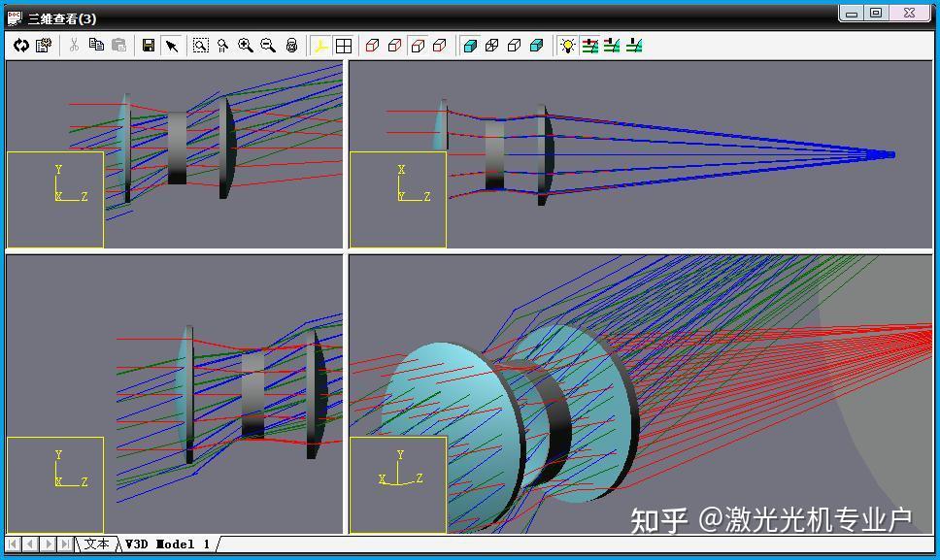Click the Copy toolbar button
940x560 pixels.
[96, 45]
